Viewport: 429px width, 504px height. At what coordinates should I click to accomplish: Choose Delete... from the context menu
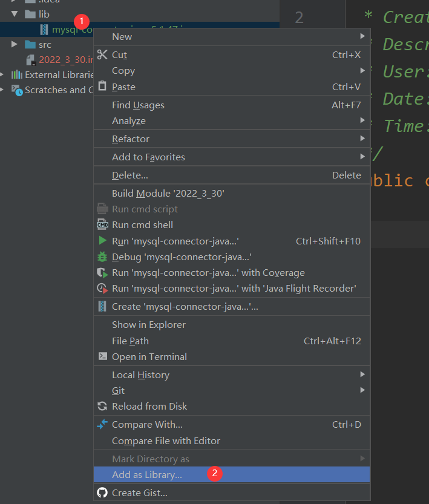coord(232,175)
